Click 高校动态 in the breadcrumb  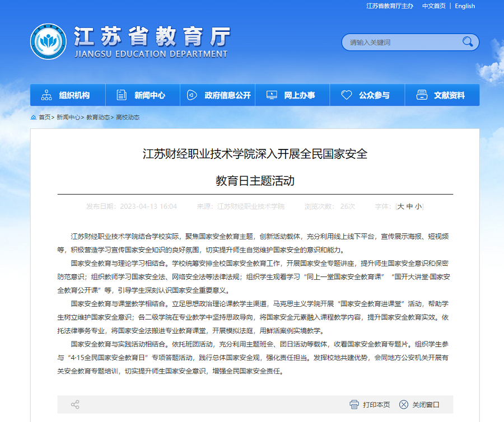click(x=128, y=117)
